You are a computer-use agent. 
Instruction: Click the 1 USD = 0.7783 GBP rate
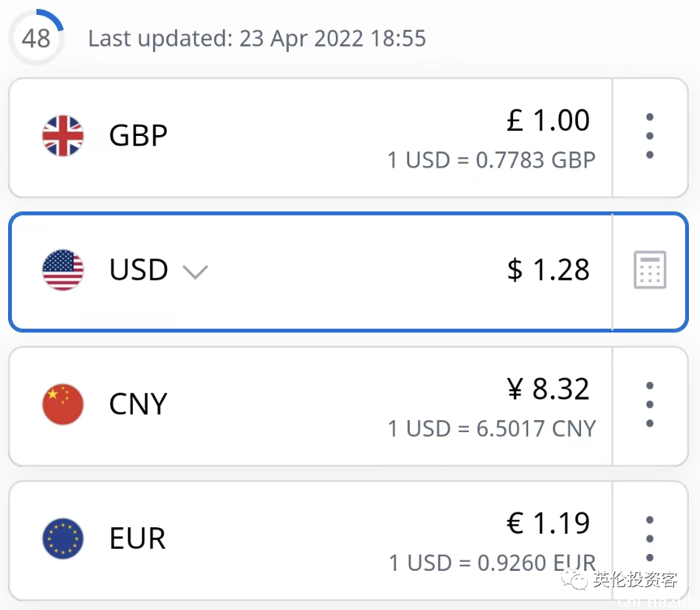coord(492,160)
